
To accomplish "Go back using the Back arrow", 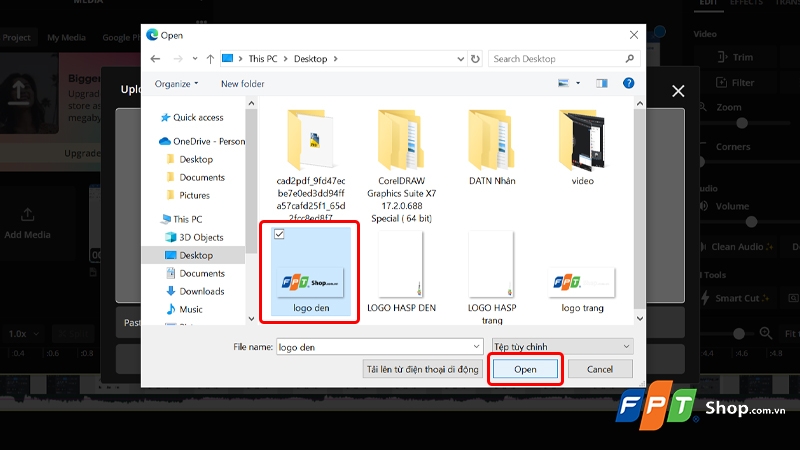I will 156,59.
